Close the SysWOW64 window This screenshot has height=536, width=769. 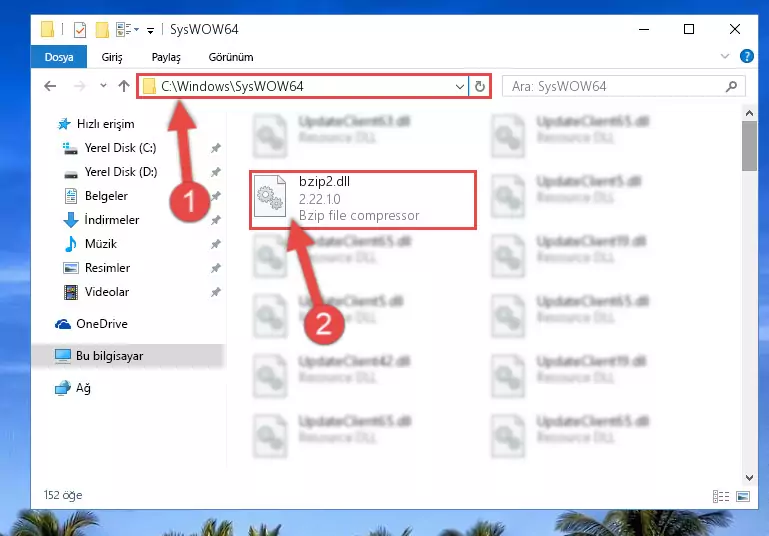pyautogui.click(x=735, y=29)
